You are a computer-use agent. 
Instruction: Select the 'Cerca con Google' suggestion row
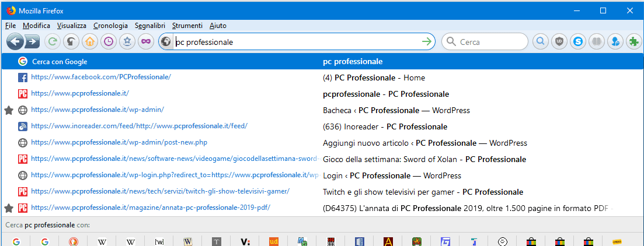(x=175, y=61)
